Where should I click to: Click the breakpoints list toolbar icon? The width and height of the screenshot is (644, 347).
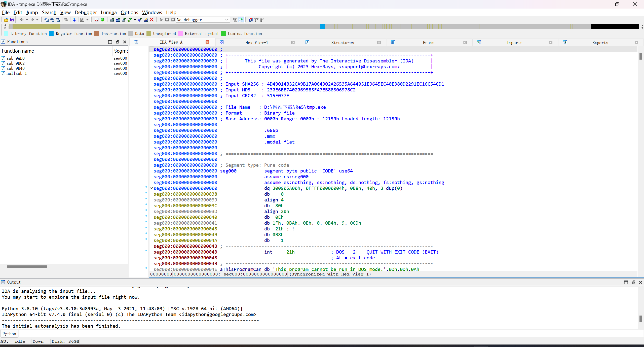(x=250, y=20)
